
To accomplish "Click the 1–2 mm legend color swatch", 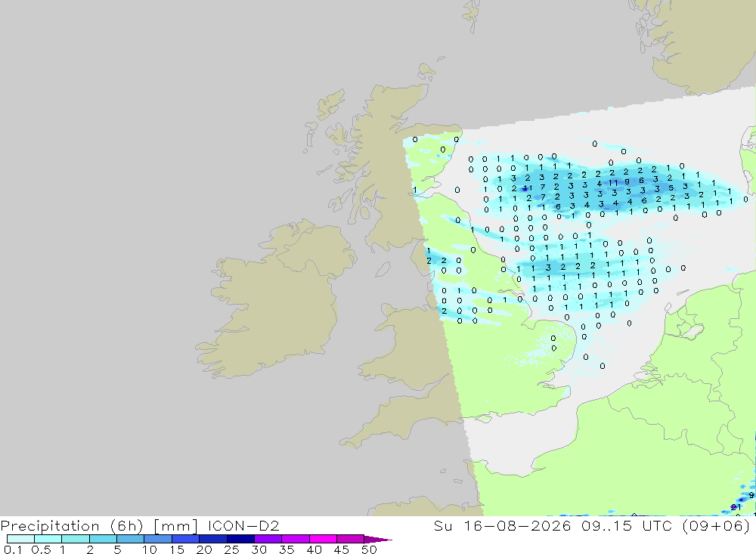I will pos(75,539).
